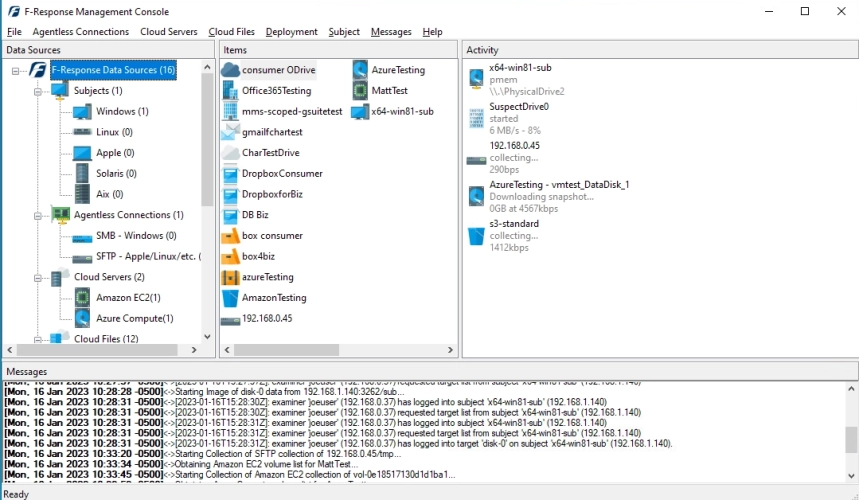Select the MattTest chip icon
This screenshot has width=859, height=500.
point(360,91)
